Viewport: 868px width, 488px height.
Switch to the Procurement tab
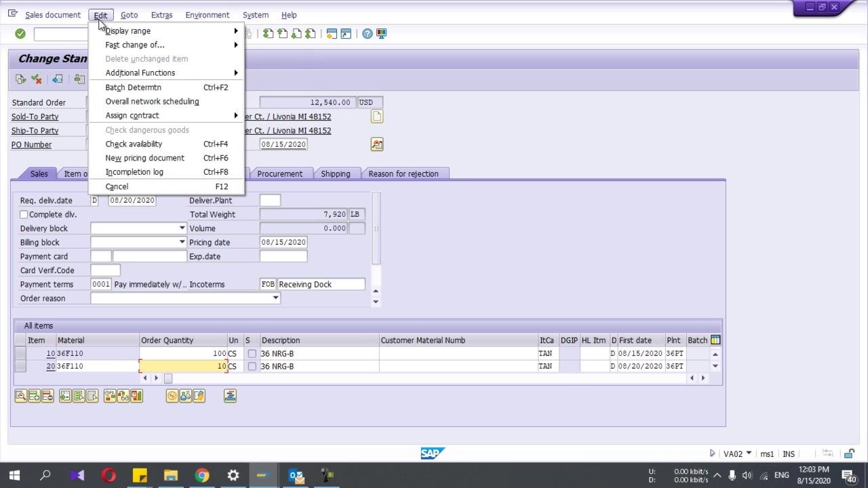279,174
